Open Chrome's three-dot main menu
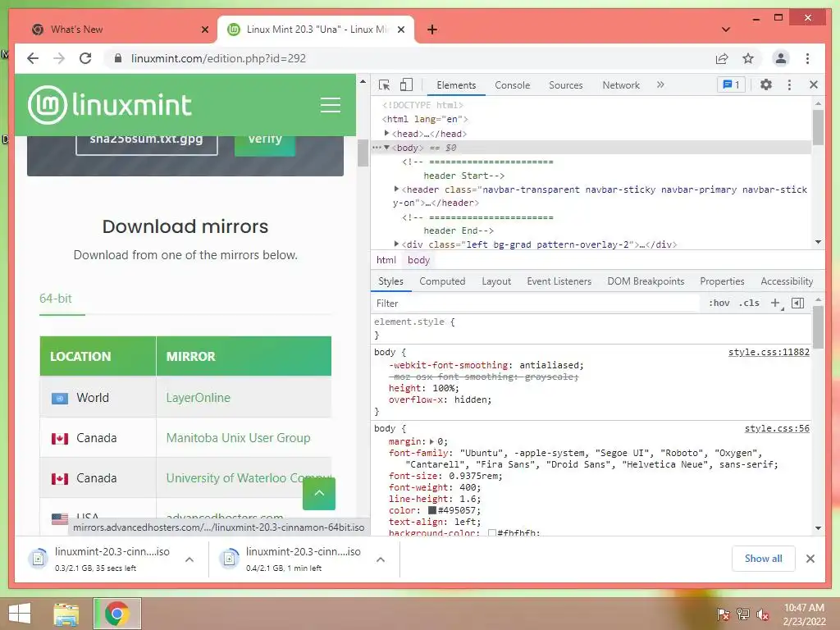Screen dimensions: 840x630 [x=807, y=58]
